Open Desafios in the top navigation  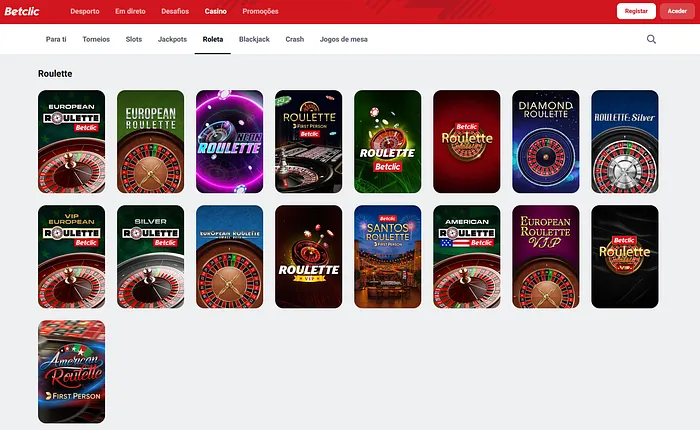pyautogui.click(x=175, y=11)
